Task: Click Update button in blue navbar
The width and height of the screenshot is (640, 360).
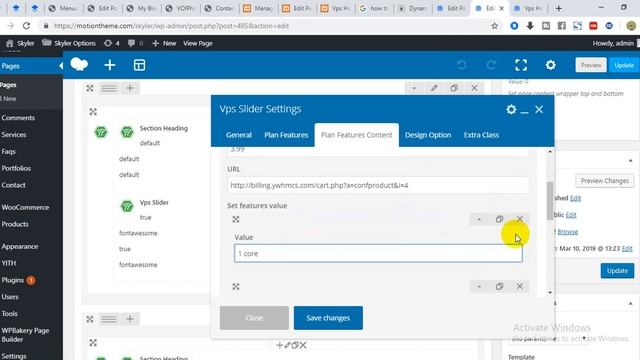Action: pos(624,65)
